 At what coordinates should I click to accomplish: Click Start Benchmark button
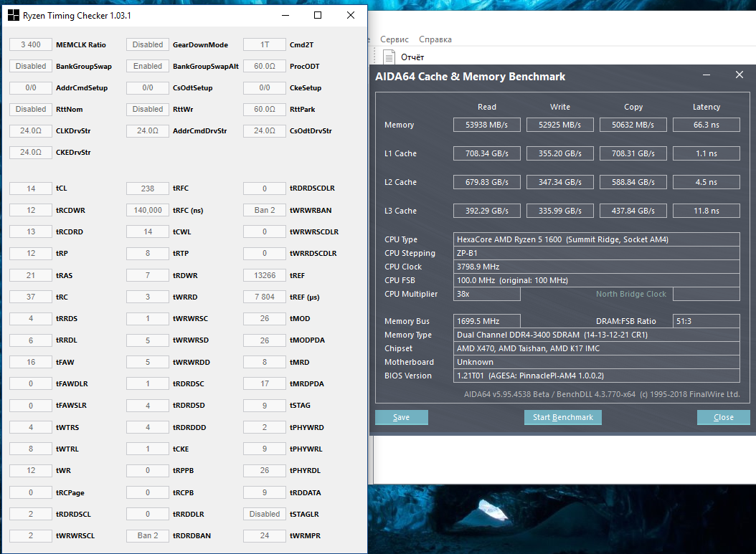tap(562, 417)
